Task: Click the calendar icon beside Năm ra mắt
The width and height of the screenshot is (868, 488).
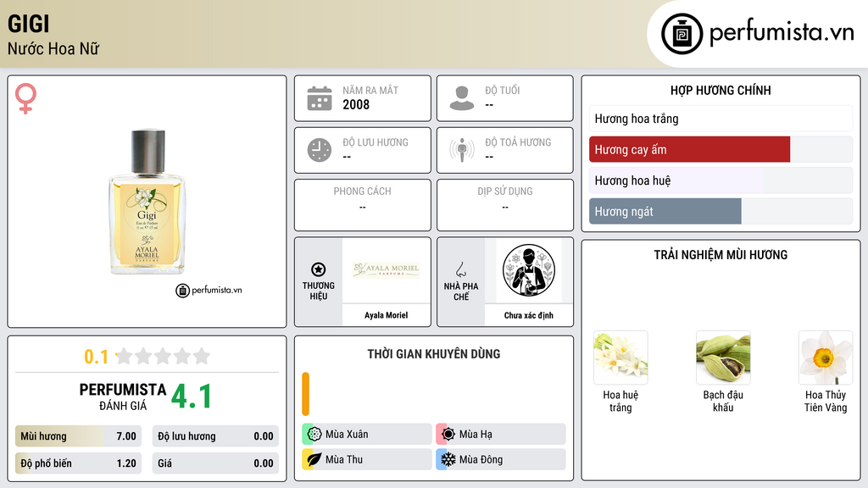Action: (x=320, y=98)
